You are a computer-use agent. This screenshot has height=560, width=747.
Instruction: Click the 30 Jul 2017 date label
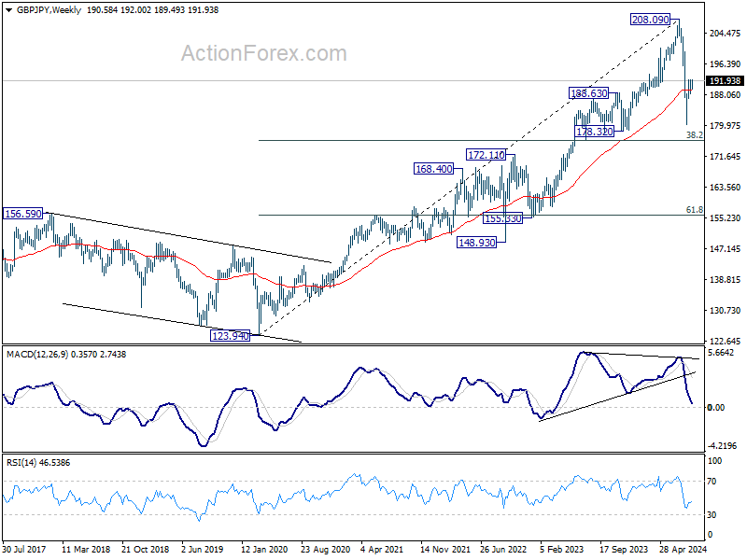(24, 549)
